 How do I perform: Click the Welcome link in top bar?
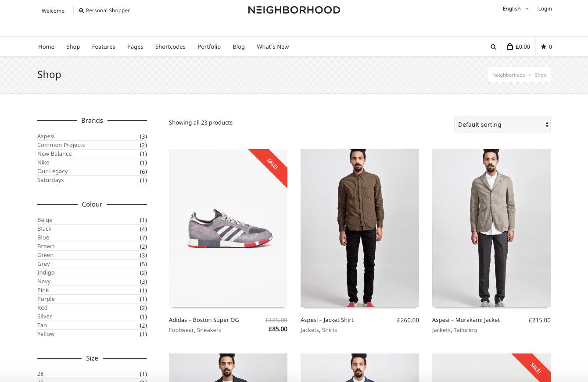point(53,11)
